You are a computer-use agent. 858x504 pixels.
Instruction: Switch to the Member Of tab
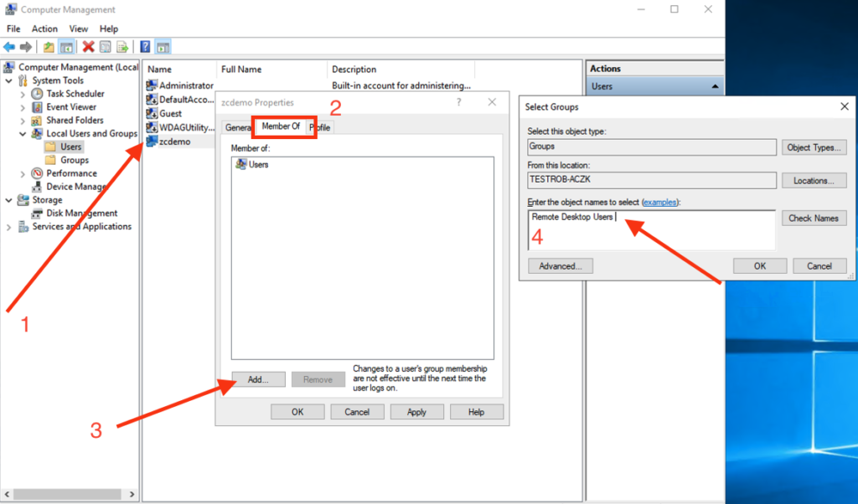pyautogui.click(x=281, y=126)
